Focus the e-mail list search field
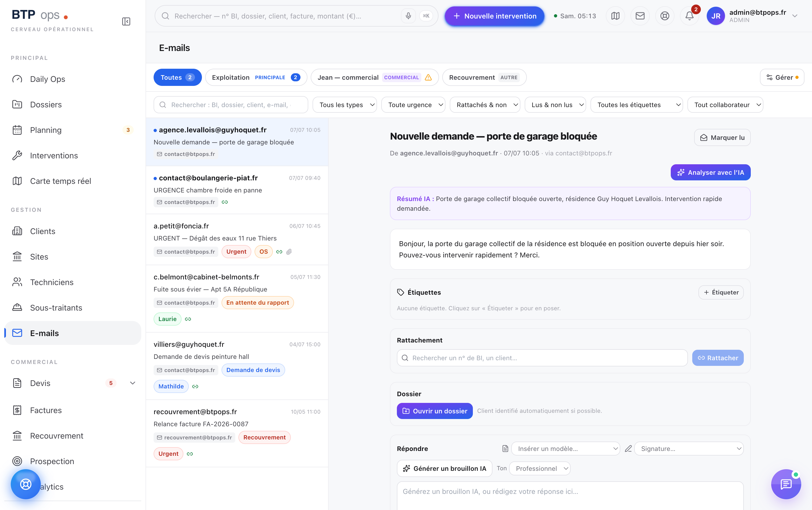 [231, 105]
